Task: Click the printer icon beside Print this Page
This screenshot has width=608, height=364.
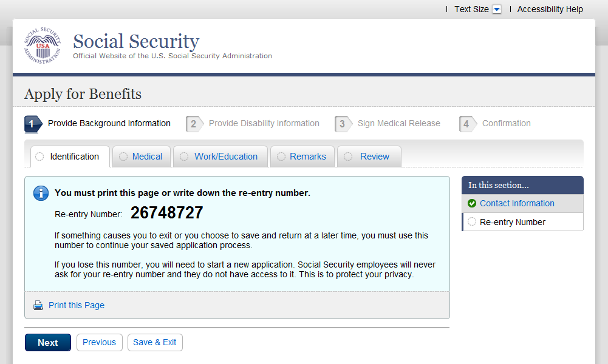Action: 38,306
